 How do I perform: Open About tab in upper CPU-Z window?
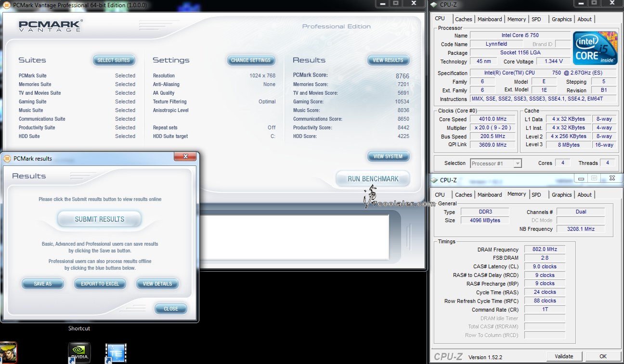click(x=585, y=19)
